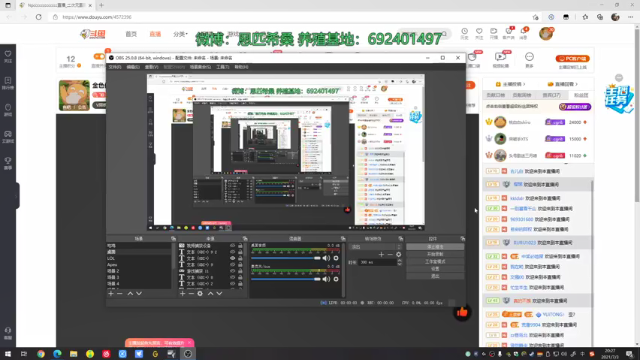Remove the selected OBS source

point(191,293)
